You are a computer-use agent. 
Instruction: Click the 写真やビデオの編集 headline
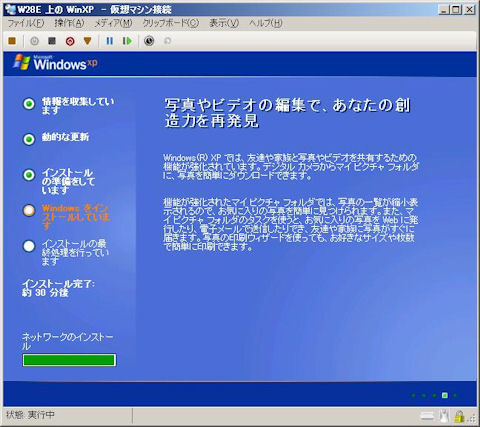pyautogui.click(x=287, y=113)
